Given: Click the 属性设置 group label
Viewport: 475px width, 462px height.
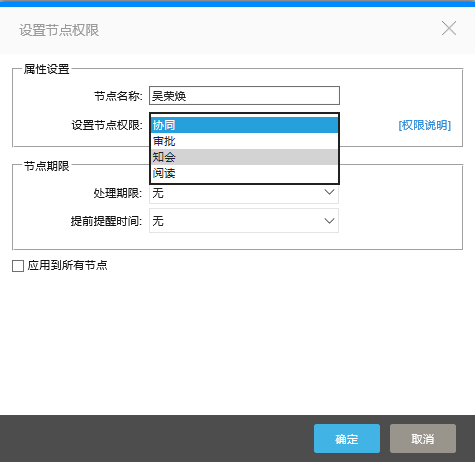Looking at the screenshot, I should coord(47,69).
